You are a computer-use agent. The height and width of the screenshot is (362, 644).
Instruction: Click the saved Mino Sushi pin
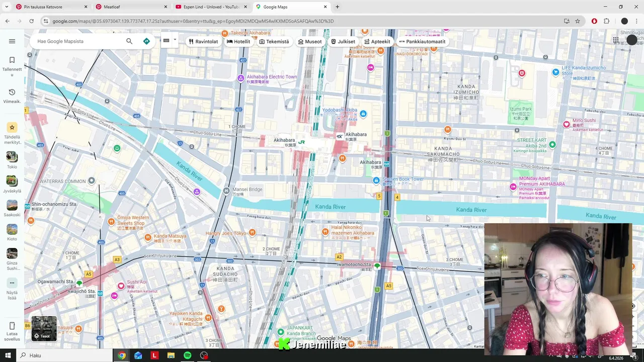coord(567,124)
